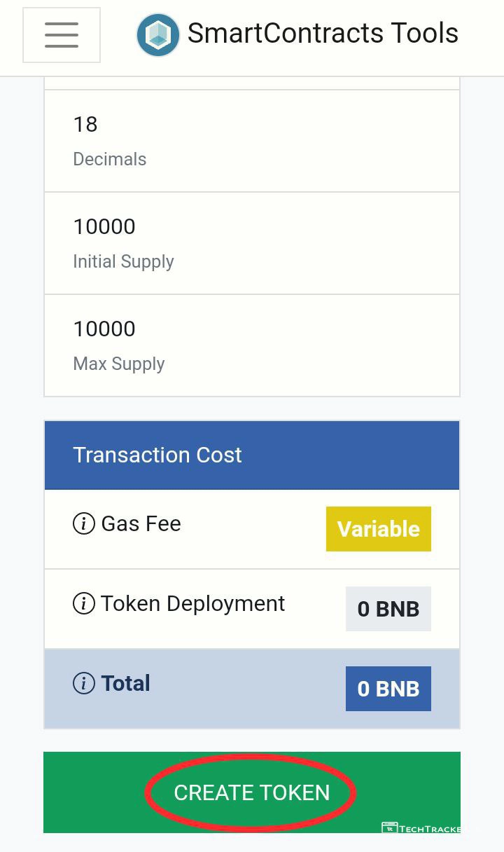Image resolution: width=504 pixels, height=852 pixels.
Task: Click the blue Total 0 BNB badge
Action: point(388,689)
